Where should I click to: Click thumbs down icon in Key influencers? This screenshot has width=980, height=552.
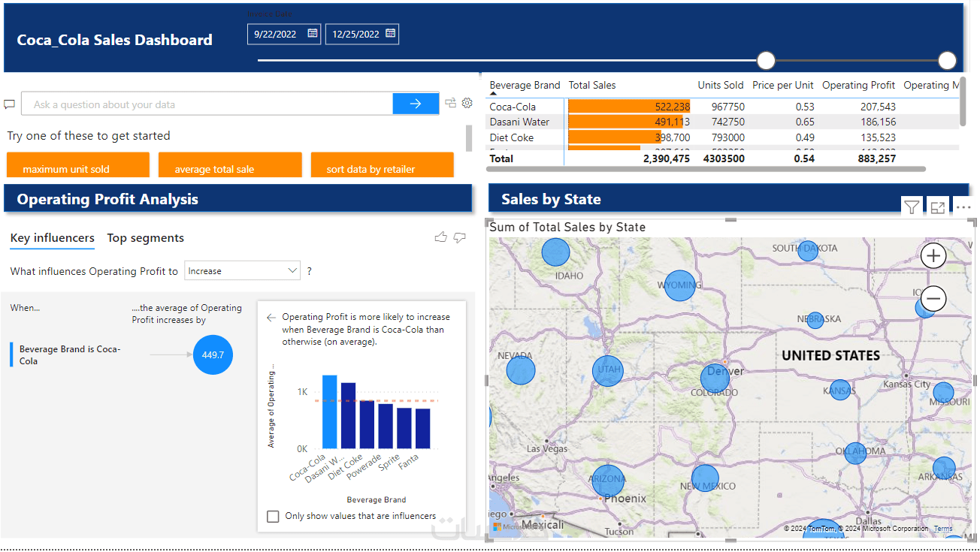coord(460,238)
